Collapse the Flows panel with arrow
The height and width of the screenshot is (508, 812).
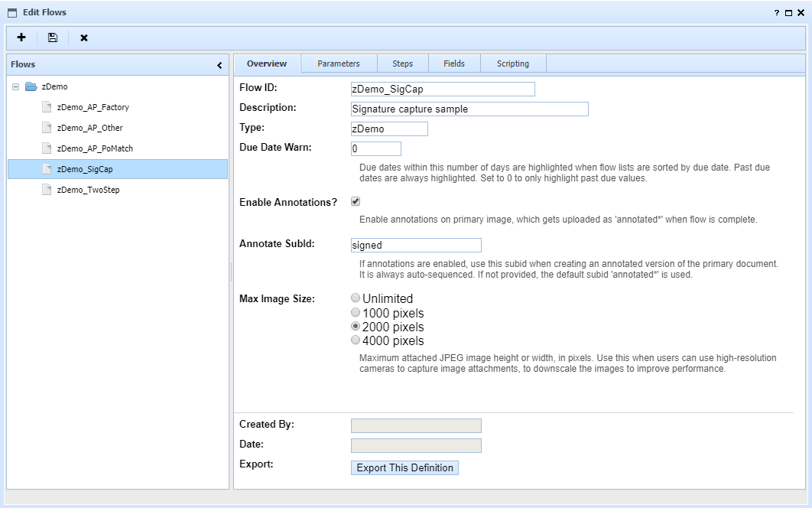pyautogui.click(x=220, y=65)
